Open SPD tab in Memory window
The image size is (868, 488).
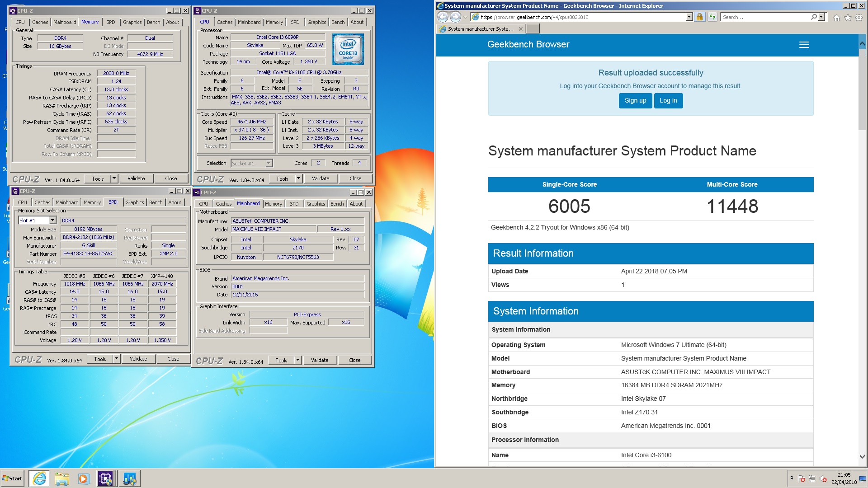111,22
